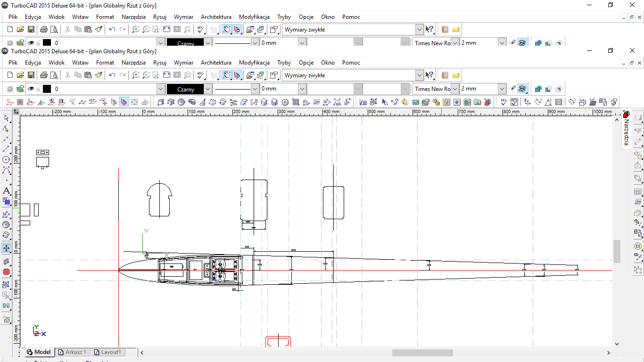Viewport: 644px width, 362px height.
Task: Switch to the Arkusz 1 tab
Action: tap(73, 352)
